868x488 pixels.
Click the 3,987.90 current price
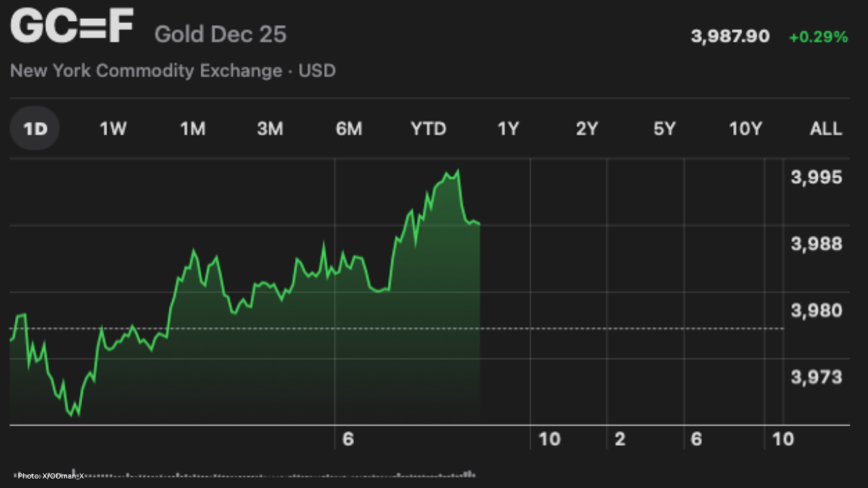(x=730, y=37)
